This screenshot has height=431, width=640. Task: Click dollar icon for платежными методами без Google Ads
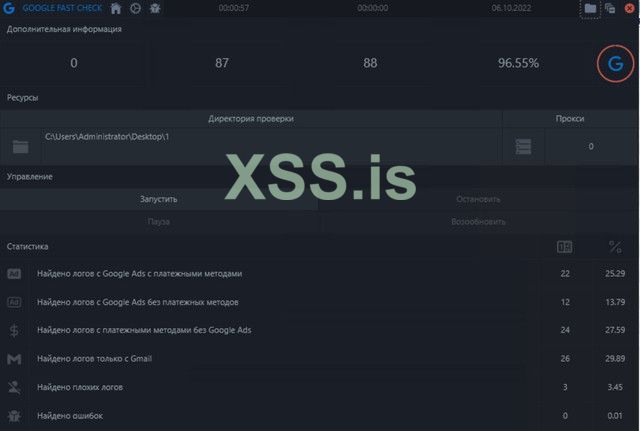point(14,330)
